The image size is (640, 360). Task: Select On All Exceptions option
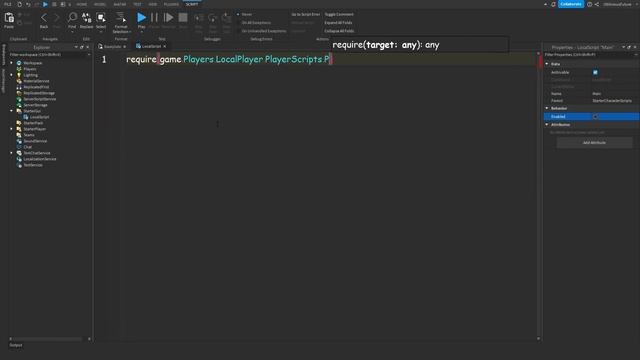256,23
